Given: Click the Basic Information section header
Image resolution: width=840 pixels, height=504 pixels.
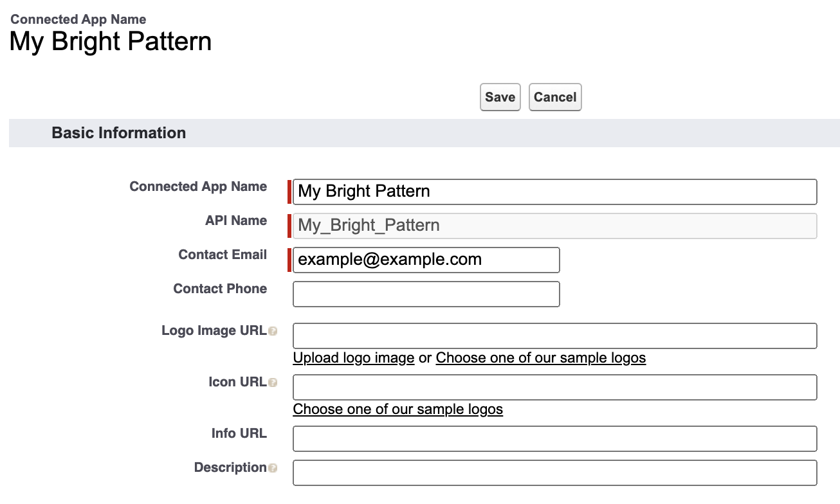Looking at the screenshot, I should (x=425, y=133).
